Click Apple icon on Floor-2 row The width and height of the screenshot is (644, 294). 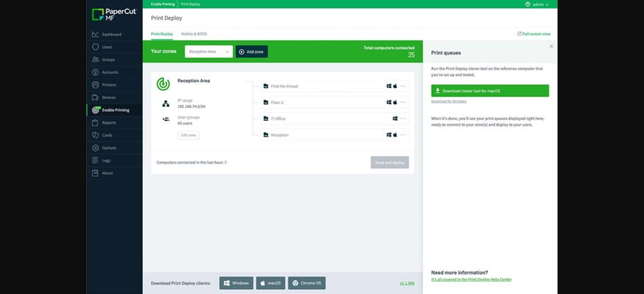[x=395, y=102]
